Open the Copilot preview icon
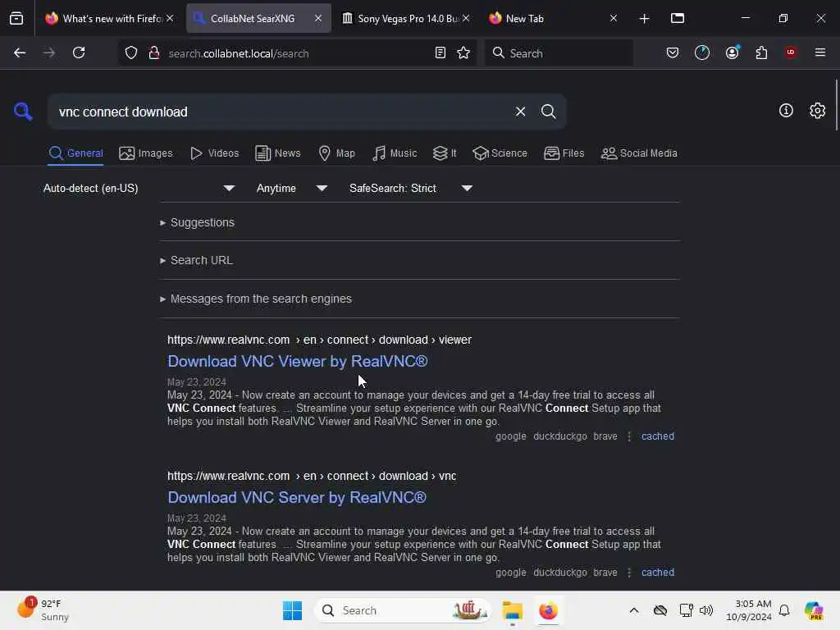 (x=815, y=610)
